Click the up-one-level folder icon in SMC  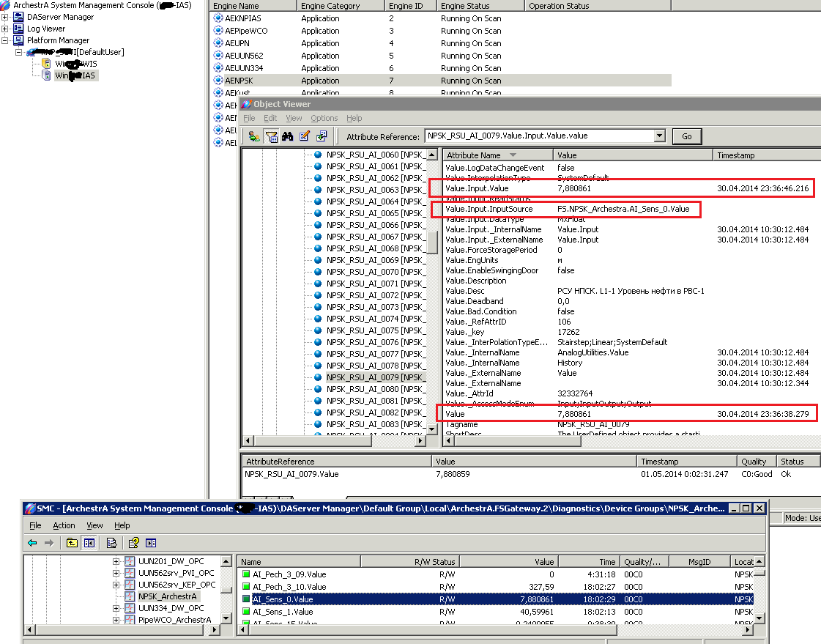pyautogui.click(x=72, y=543)
